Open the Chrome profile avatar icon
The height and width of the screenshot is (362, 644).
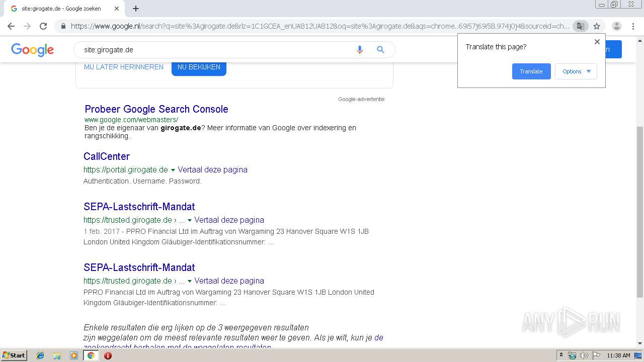[x=616, y=26]
